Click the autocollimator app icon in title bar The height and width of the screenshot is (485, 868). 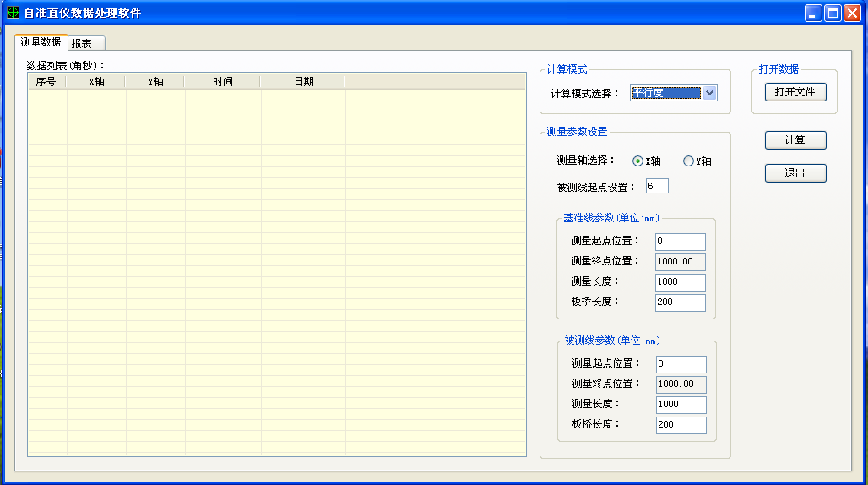(13, 12)
